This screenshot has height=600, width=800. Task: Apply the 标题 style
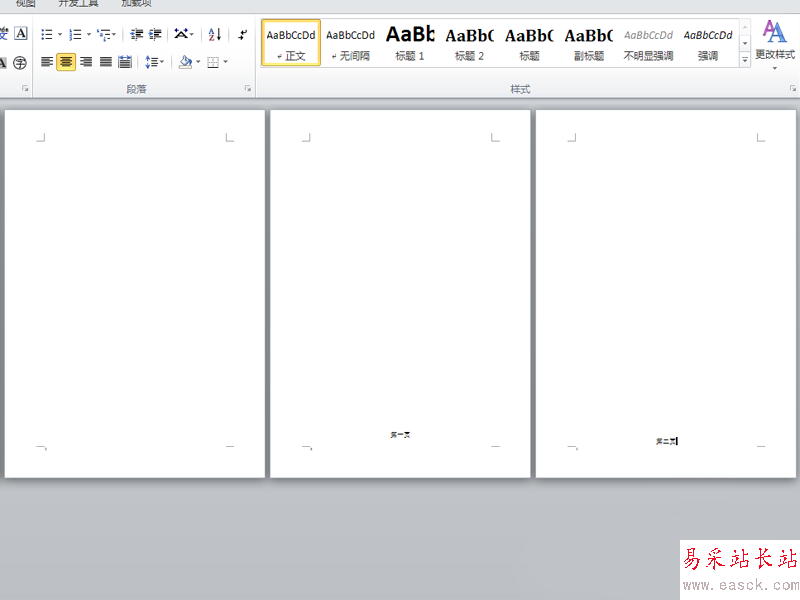529,43
